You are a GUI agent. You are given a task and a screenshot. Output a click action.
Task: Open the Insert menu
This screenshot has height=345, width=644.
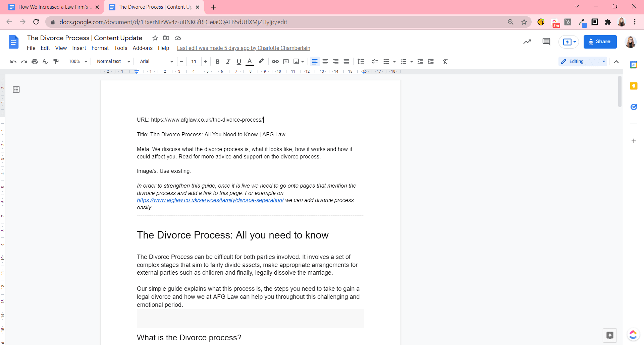tap(79, 48)
